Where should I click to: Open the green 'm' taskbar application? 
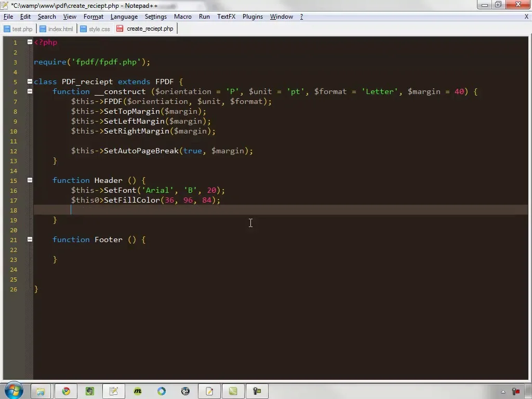137,391
